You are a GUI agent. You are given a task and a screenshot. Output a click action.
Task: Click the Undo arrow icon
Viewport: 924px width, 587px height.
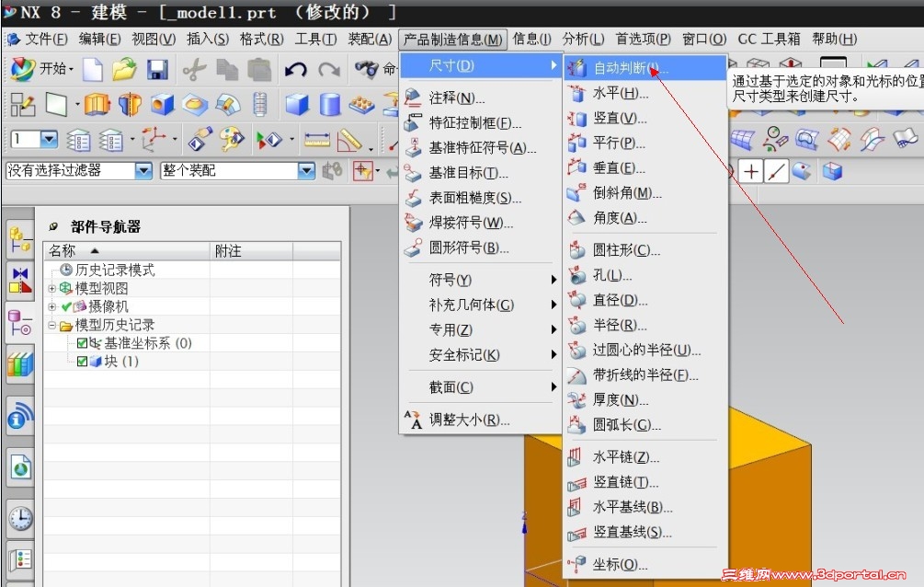295,70
